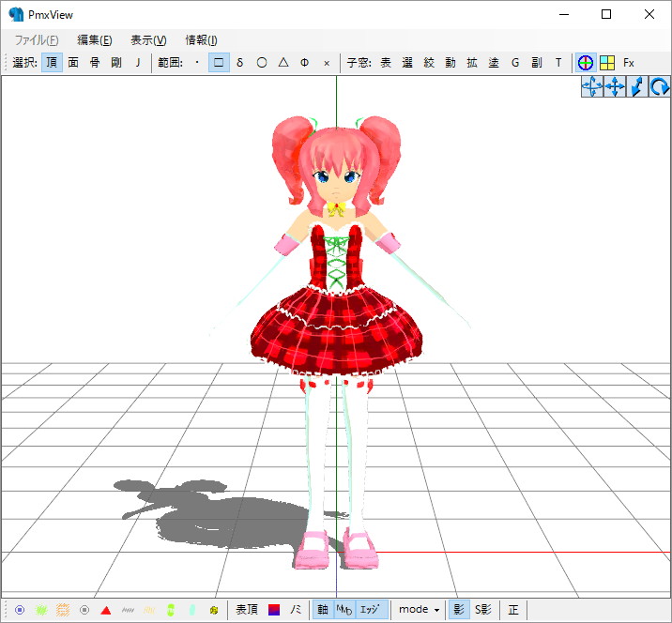Open the ファイル(F) menu
The width and height of the screenshot is (672, 623).
(x=37, y=40)
